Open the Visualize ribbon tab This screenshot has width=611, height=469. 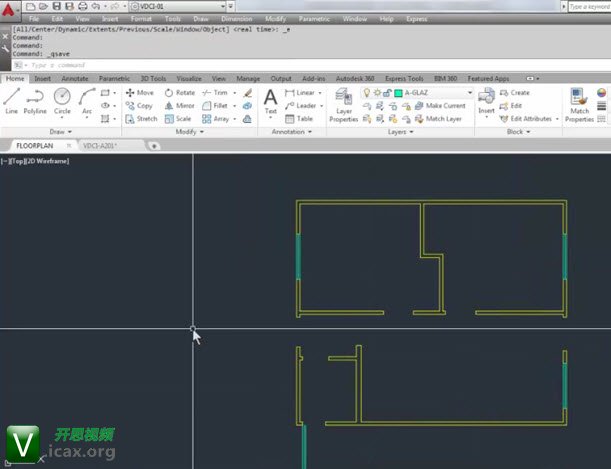189,79
